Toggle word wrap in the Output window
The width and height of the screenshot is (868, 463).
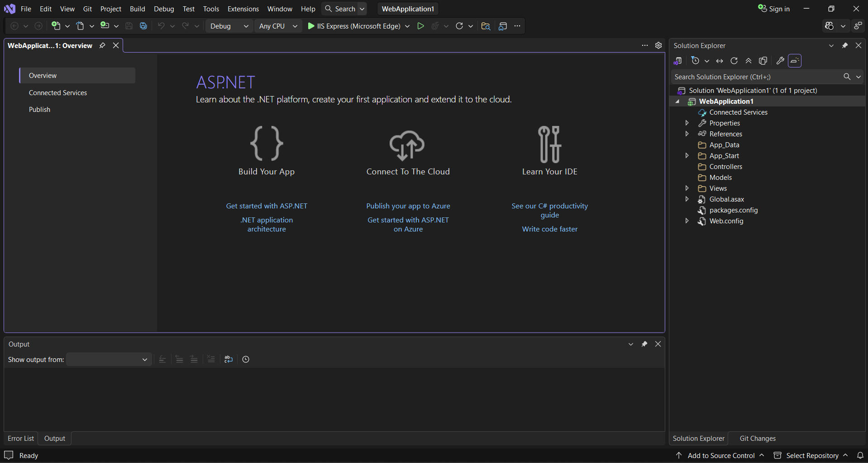coord(229,359)
